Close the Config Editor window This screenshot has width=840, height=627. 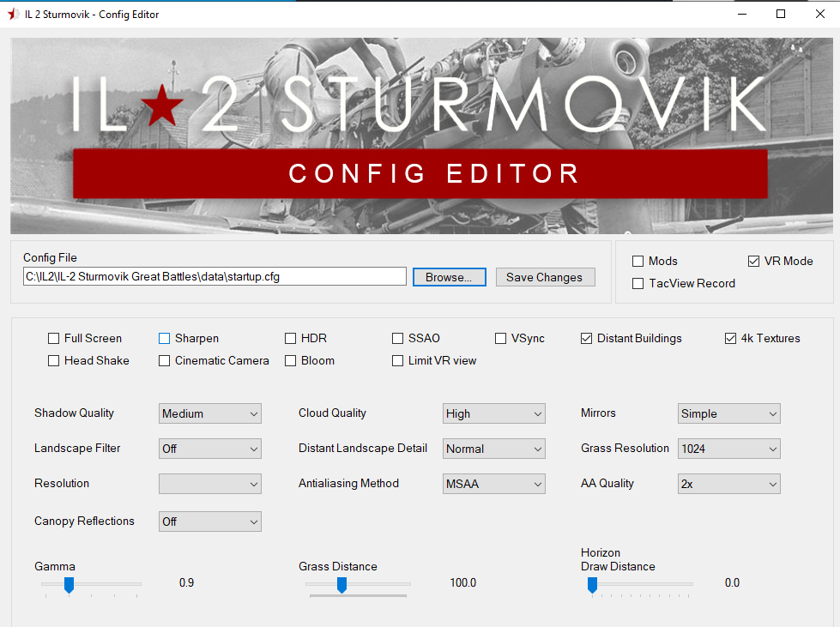[x=820, y=15]
